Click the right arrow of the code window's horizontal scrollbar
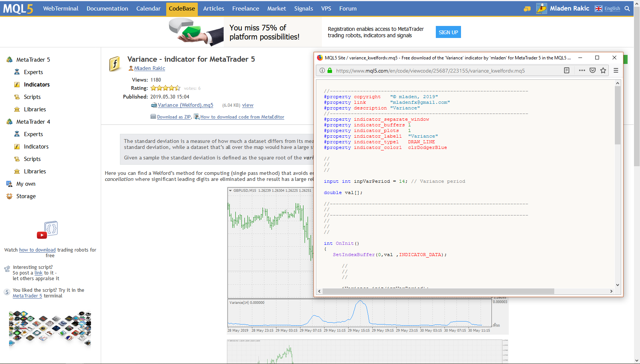The image size is (640, 364). (x=612, y=291)
